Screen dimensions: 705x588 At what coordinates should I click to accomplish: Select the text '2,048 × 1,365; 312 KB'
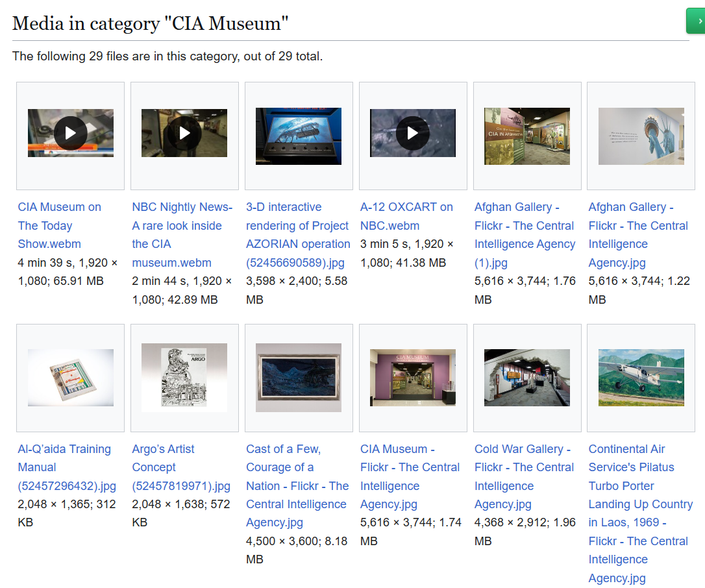pyautogui.click(x=67, y=513)
